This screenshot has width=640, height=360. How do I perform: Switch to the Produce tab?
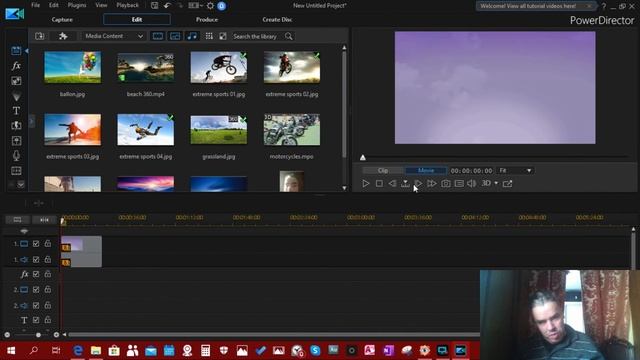207,20
